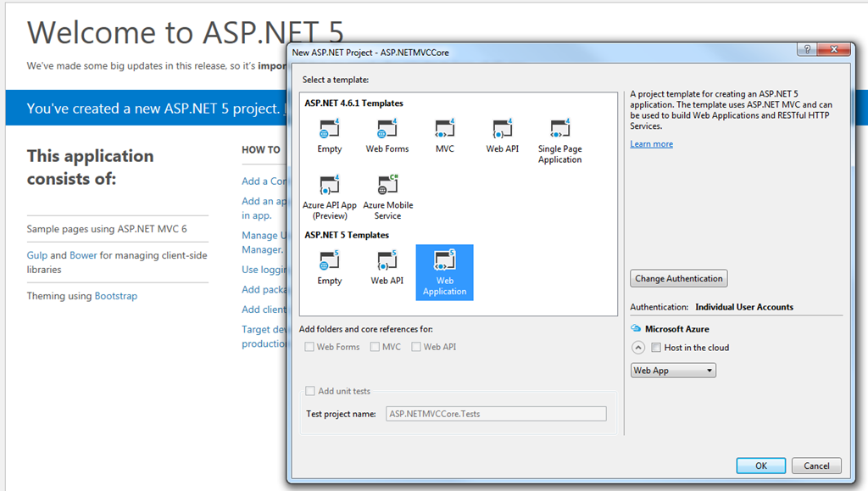Collapse the Microsoft Azure section chevron
This screenshot has height=491, width=868.
point(638,348)
